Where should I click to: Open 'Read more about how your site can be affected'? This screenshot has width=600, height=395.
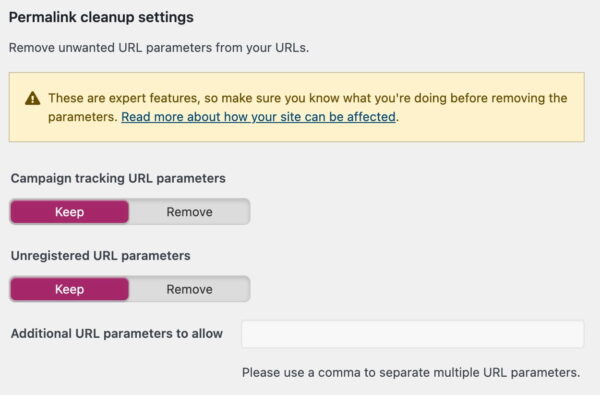coord(258,117)
